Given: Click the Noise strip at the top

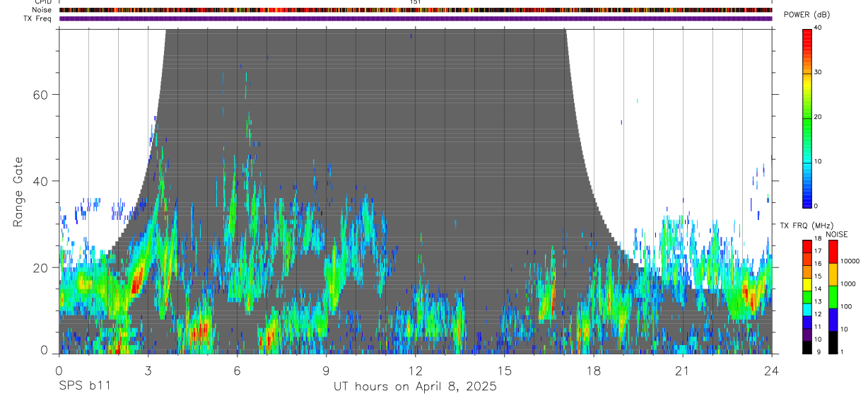Looking at the screenshot, I should tap(415, 10).
